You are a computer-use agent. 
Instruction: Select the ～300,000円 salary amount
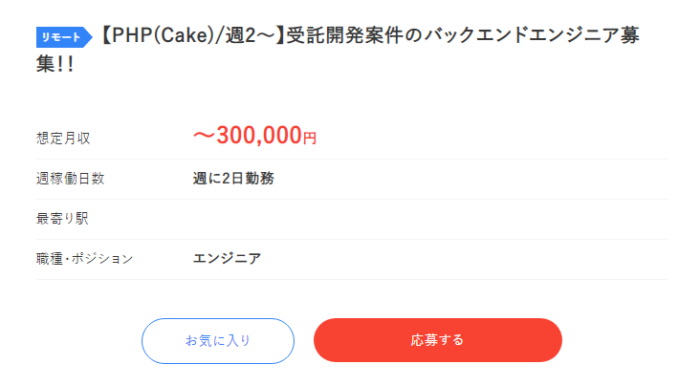pyautogui.click(x=254, y=135)
